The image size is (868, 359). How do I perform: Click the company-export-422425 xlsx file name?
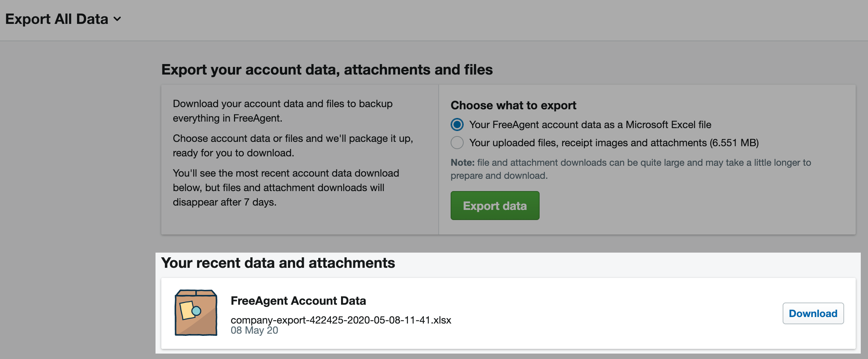(341, 320)
